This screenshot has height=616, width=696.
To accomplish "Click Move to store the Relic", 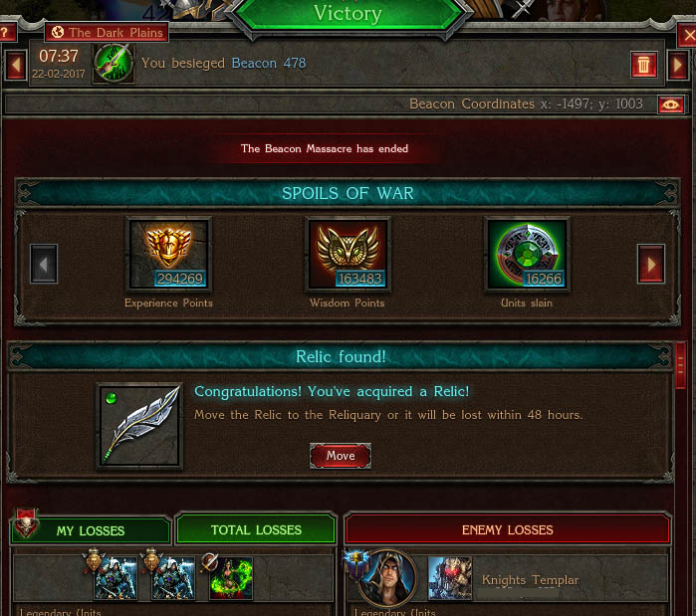I will [341, 456].
